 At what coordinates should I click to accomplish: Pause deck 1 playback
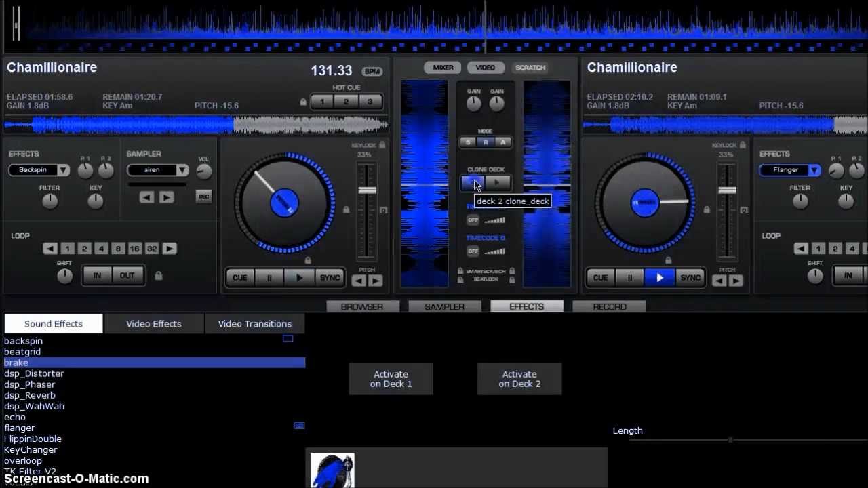click(270, 278)
